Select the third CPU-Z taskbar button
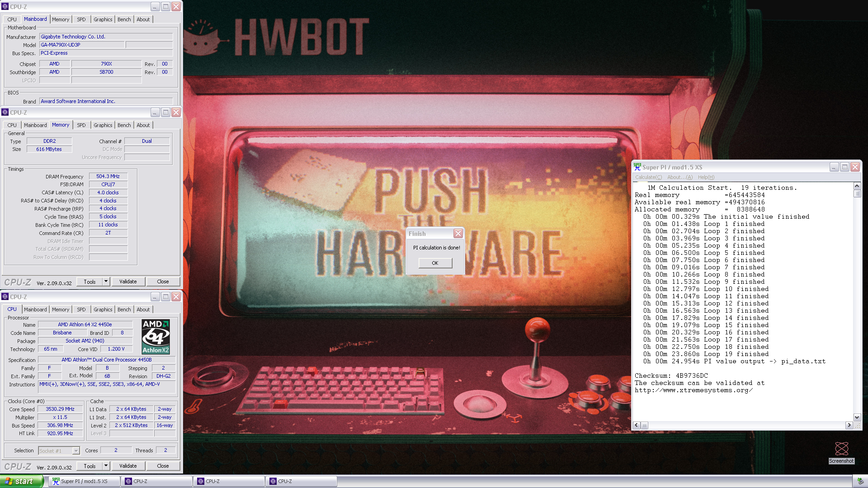 [301, 481]
